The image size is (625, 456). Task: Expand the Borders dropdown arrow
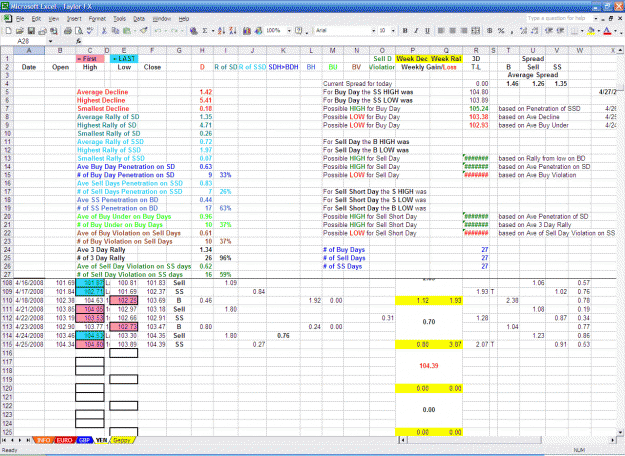pos(582,31)
